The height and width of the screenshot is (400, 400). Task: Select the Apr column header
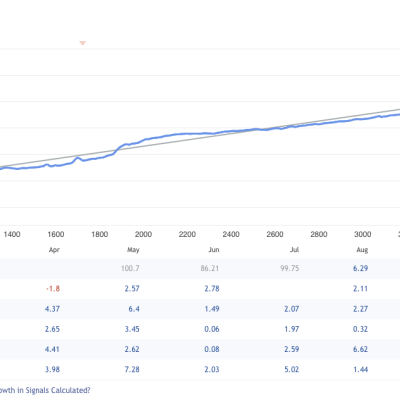tap(54, 250)
